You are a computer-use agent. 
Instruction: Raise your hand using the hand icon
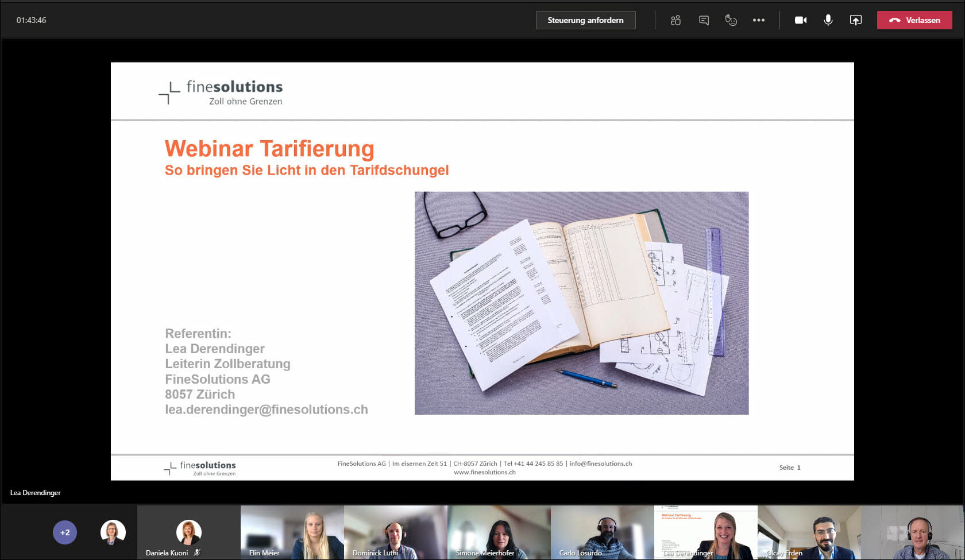point(731,20)
